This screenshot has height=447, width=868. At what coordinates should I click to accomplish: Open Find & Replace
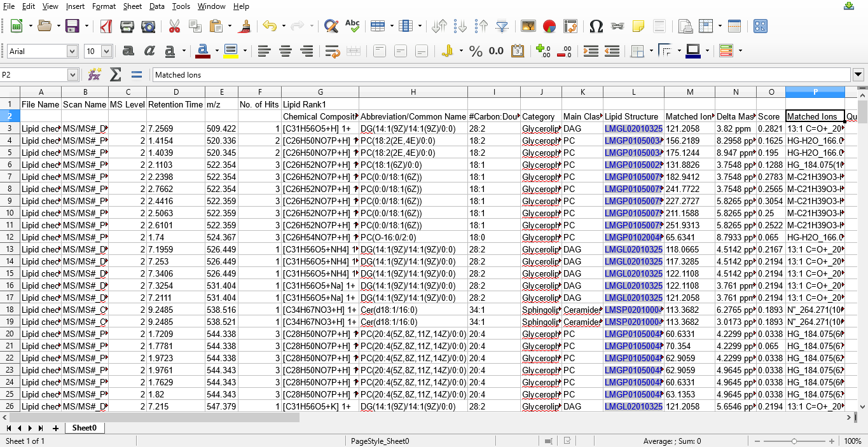(x=331, y=26)
